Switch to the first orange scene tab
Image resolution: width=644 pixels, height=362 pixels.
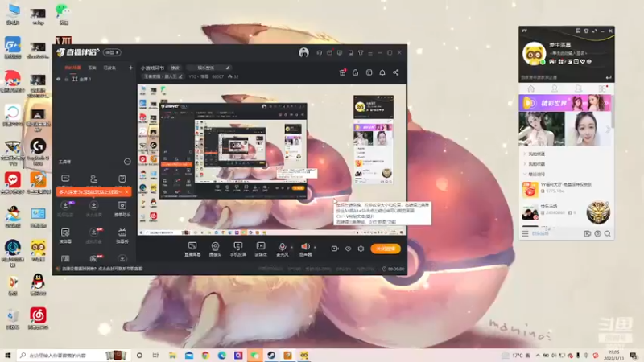[x=72, y=68]
